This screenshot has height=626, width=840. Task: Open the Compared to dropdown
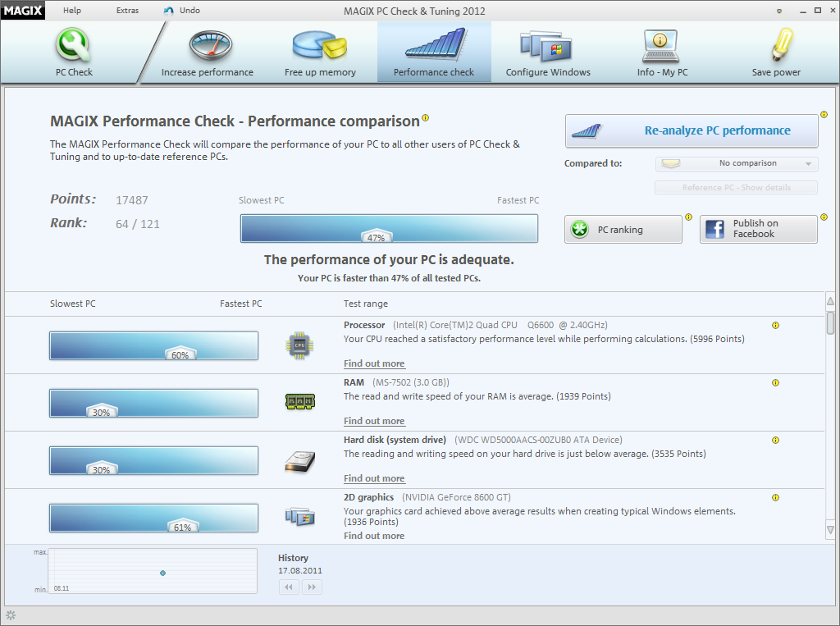tap(737, 163)
